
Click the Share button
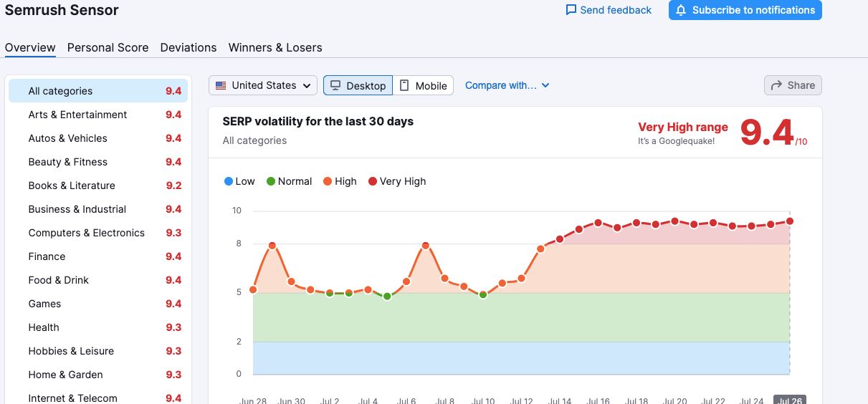point(793,85)
